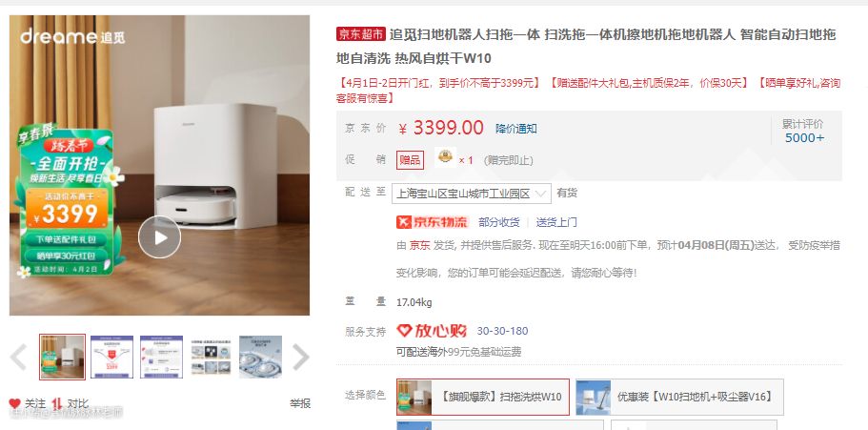868x430 pixels.
Task: Play the product video on main image
Action: coord(159,237)
